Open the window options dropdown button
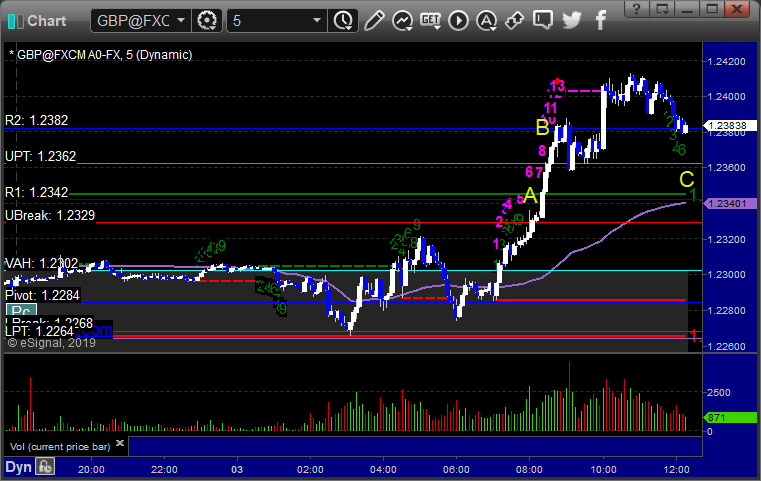This screenshot has width=761, height=481. click(662, 9)
